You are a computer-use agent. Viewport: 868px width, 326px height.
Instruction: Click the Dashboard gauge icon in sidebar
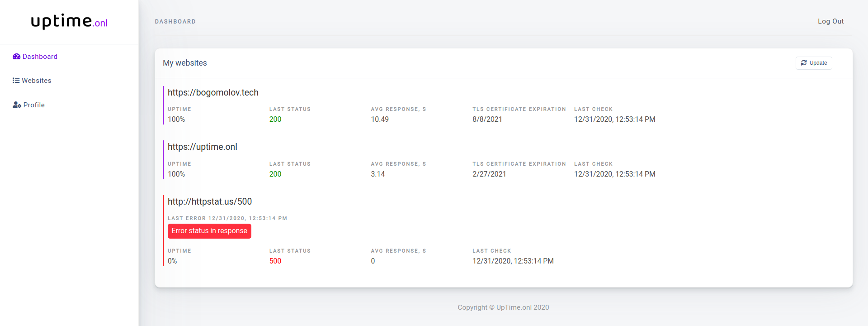click(17, 57)
